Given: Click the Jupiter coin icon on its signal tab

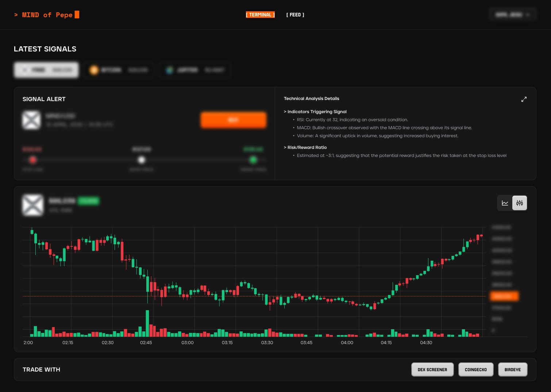Looking at the screenshot, I should (170, 70).
